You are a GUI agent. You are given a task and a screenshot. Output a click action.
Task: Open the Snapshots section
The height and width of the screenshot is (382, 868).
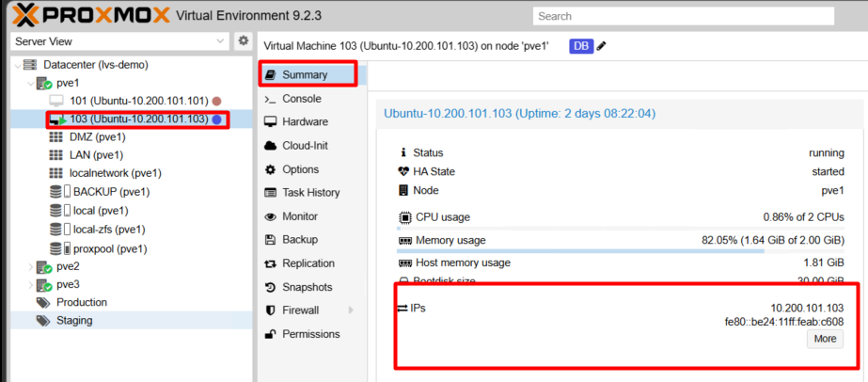pyautogui.click(x=308, y=287)
